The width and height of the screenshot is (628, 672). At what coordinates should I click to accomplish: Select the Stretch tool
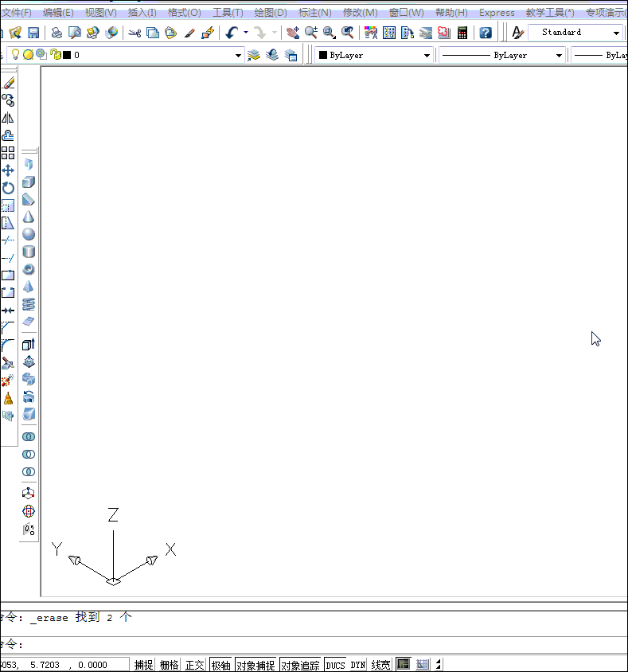tap(8, 223)
